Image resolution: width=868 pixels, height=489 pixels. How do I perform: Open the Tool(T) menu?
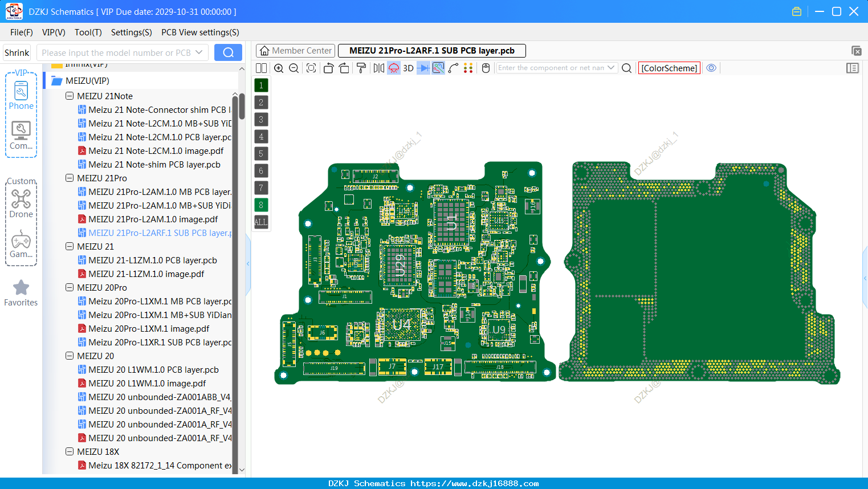88,32
